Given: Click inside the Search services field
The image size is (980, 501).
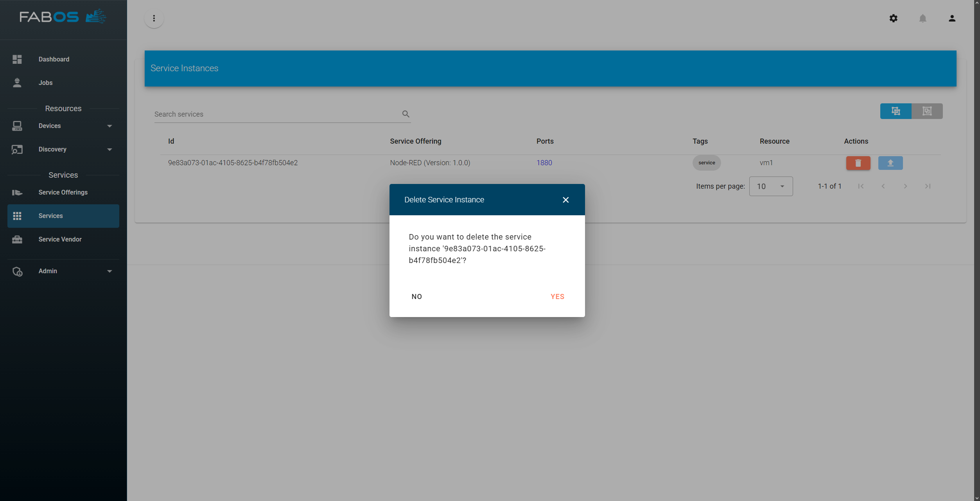Looking at the screenshot, I should click(274, 114).
